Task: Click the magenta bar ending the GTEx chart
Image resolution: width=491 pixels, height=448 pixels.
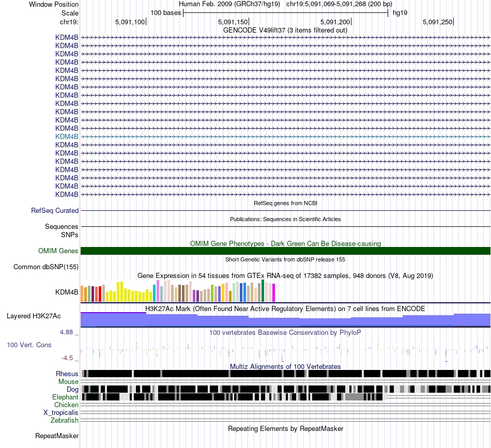Action: point(274,292)
